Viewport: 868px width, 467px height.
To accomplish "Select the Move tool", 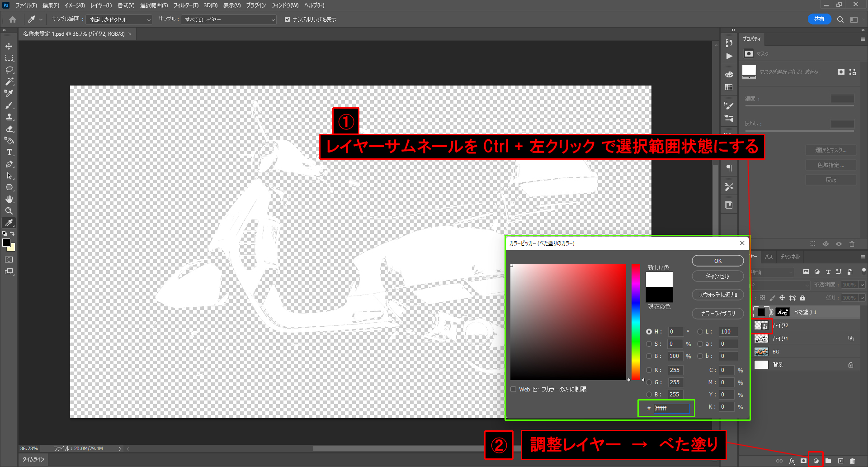I will click(x=9, y=47).
